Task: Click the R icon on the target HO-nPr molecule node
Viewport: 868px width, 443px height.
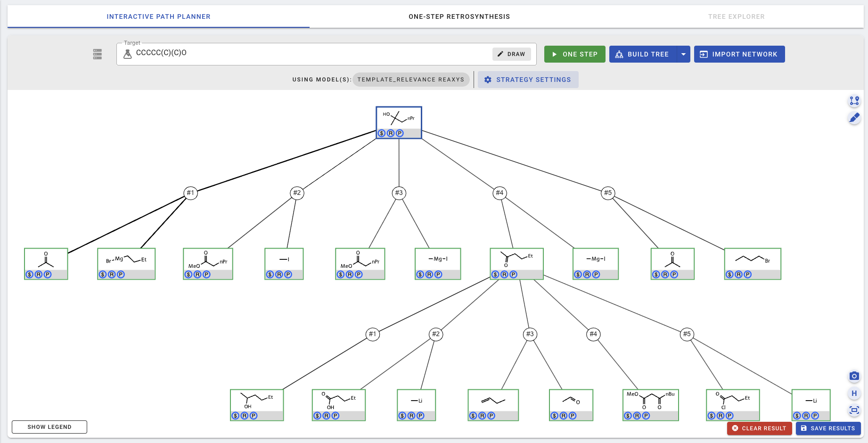Action: click(391, 133)
